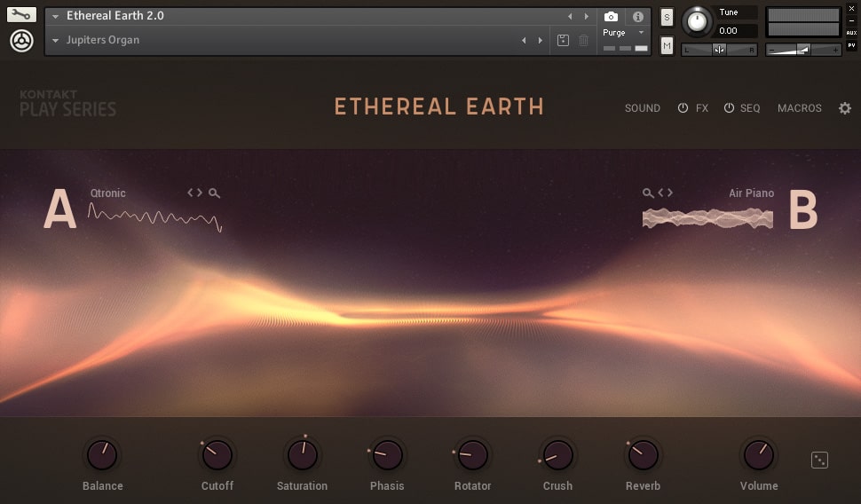861x504 pixels.
Task: Click the Reverb macro knob
Action: tap(643, 455)
